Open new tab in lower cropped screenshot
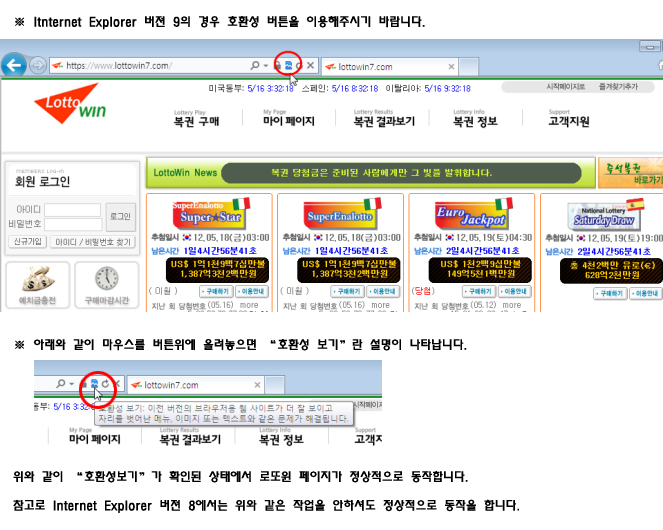The width and height of the screenshot is (663, 530). click(x=275, y=385)
